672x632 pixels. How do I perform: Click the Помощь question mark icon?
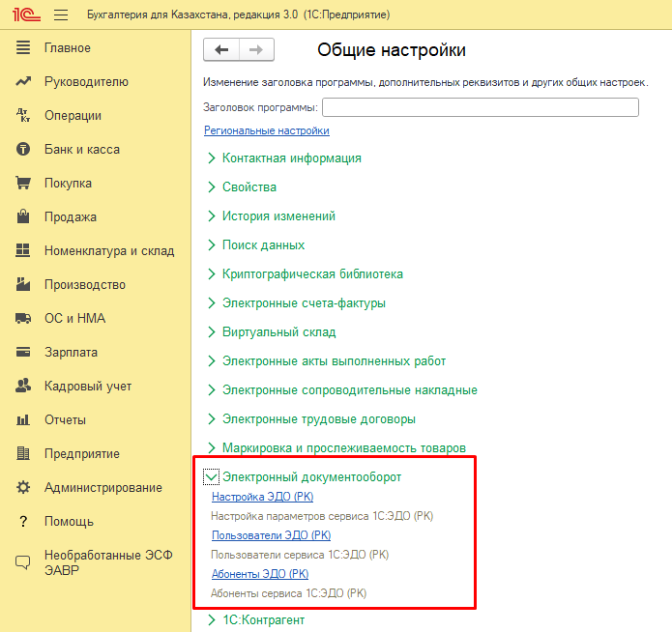coord(23,521)
